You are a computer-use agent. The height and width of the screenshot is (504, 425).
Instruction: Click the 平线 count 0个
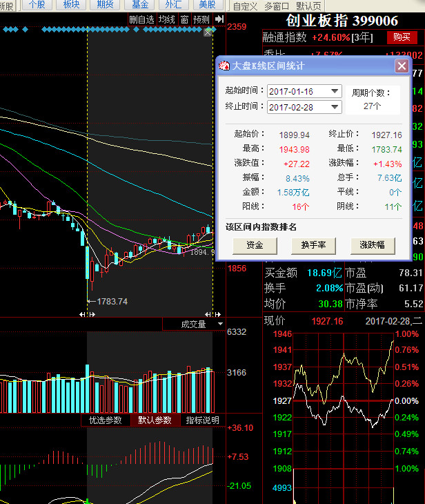coord(395,192)
